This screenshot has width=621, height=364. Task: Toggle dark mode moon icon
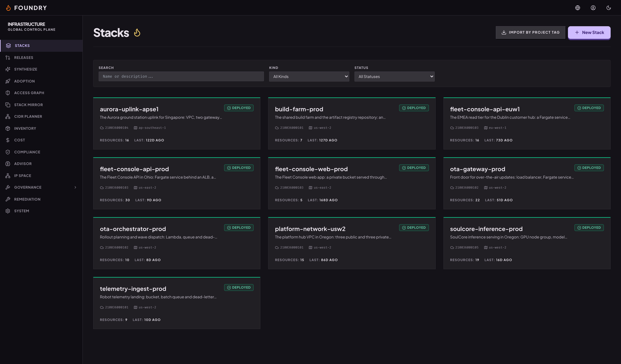pos(608,8)
